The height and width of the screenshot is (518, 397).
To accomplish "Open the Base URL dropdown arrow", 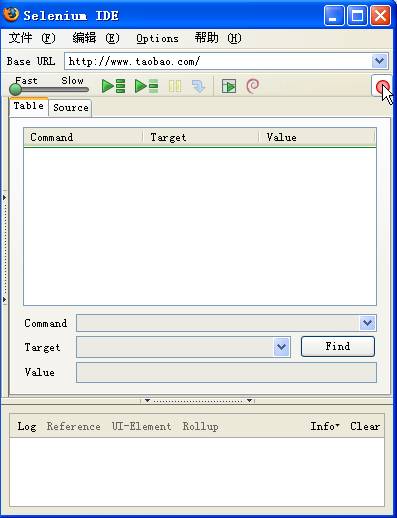I will (x=379, y=61).
